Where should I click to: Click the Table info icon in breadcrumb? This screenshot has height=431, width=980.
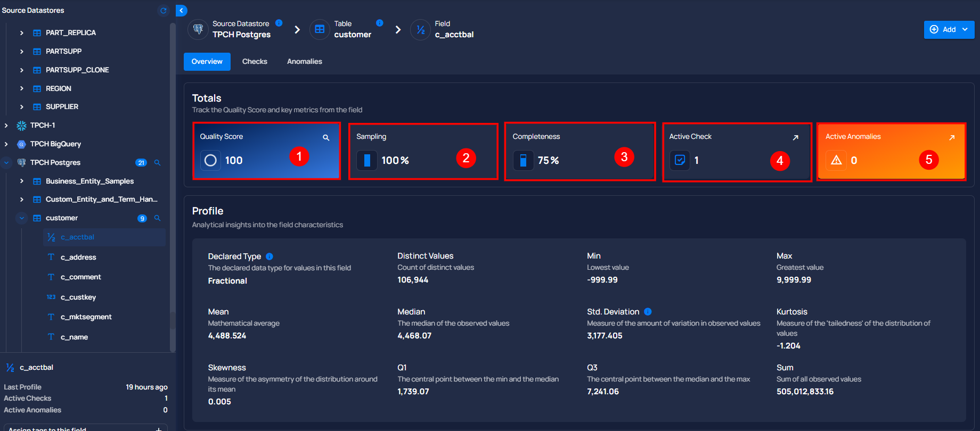(379, 23)
